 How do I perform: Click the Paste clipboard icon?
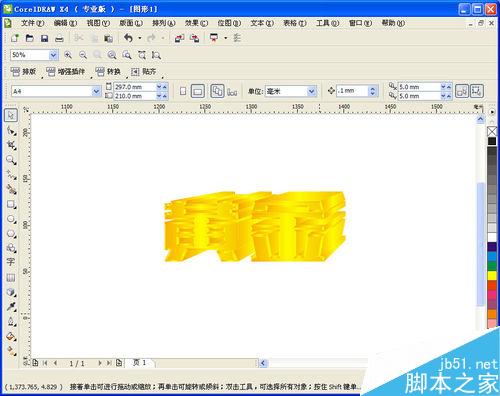pos(108,38)
